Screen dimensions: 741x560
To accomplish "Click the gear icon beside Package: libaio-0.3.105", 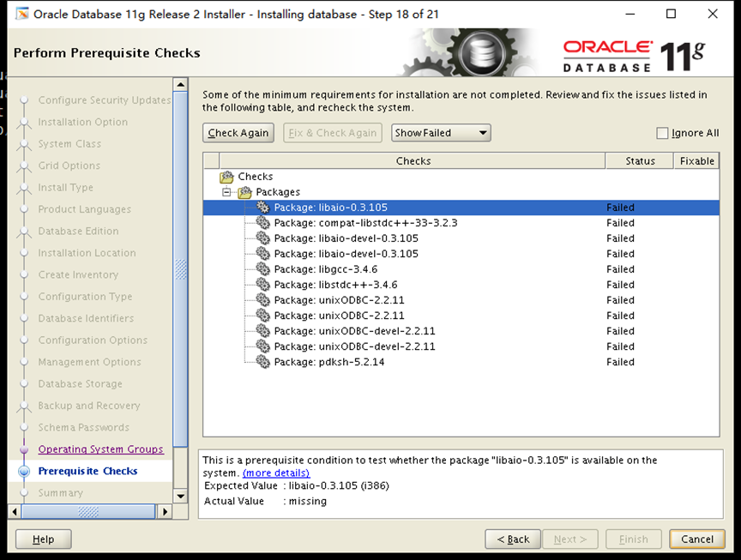I will [262, 207].
